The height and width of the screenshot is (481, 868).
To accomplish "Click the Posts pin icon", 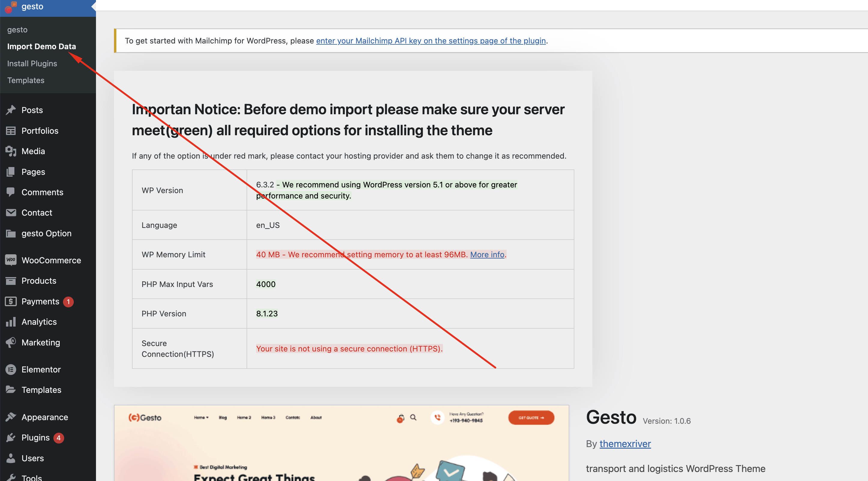I will pyautogui.click(x=11, y=110).
